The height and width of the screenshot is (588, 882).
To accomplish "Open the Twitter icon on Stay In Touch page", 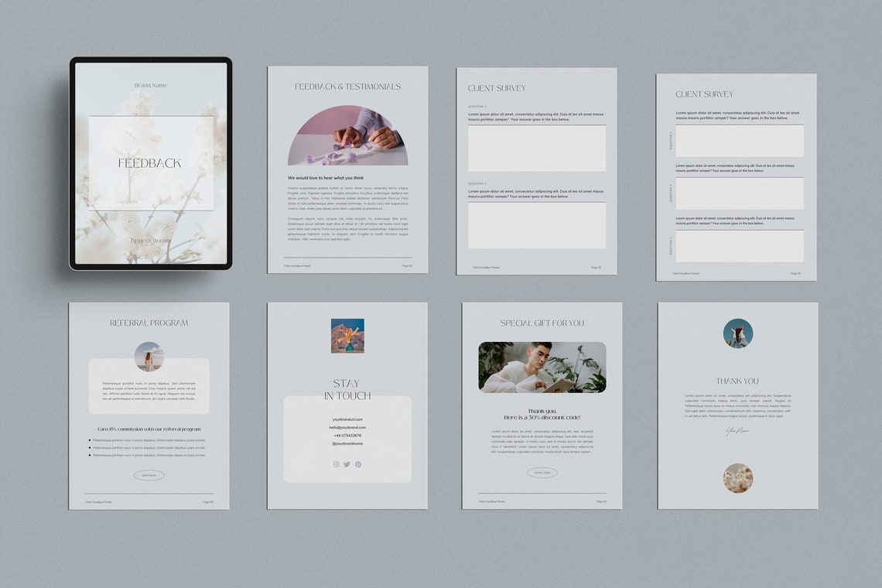I will (x=347, y=464).
